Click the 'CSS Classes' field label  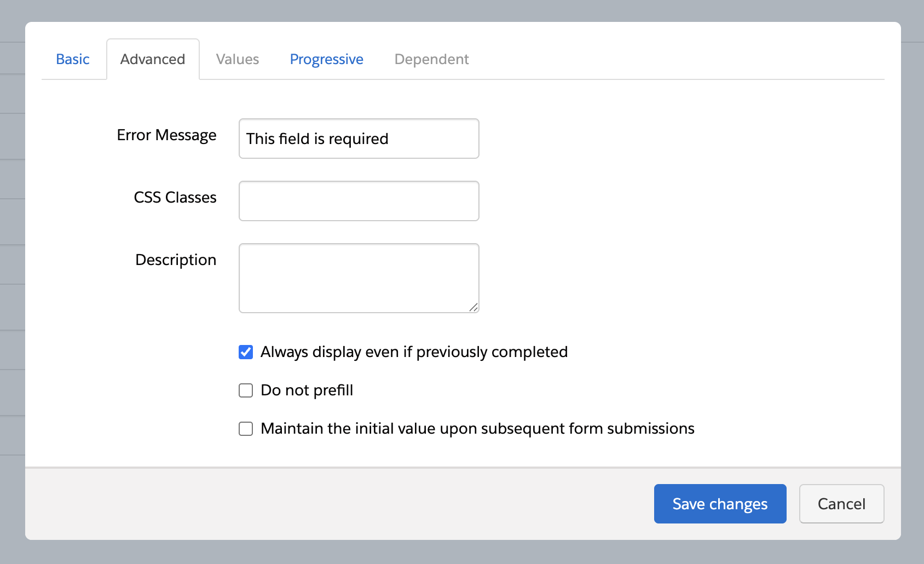(x=175, y=198)
